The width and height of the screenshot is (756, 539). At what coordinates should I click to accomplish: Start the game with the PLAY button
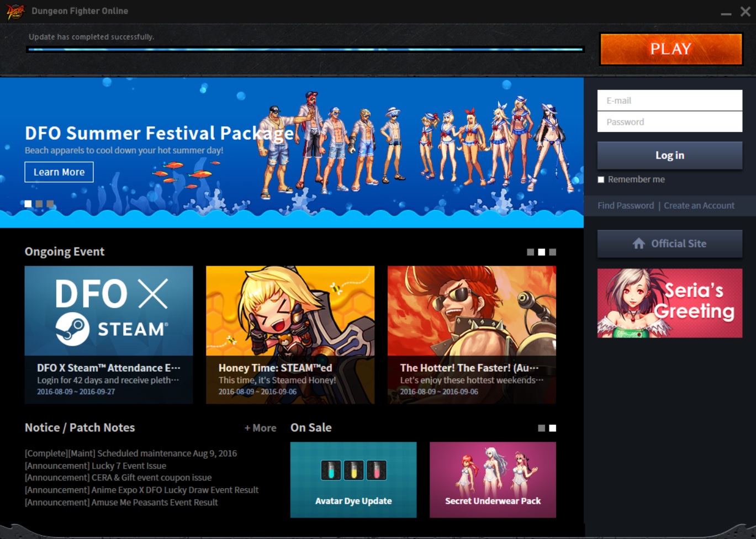671,49
